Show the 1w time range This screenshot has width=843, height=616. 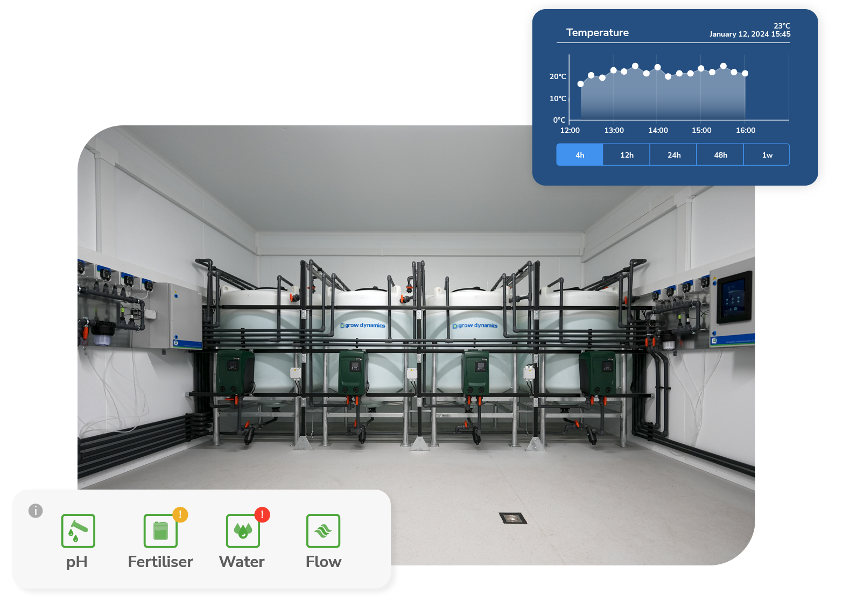click(x=767, y=155)
